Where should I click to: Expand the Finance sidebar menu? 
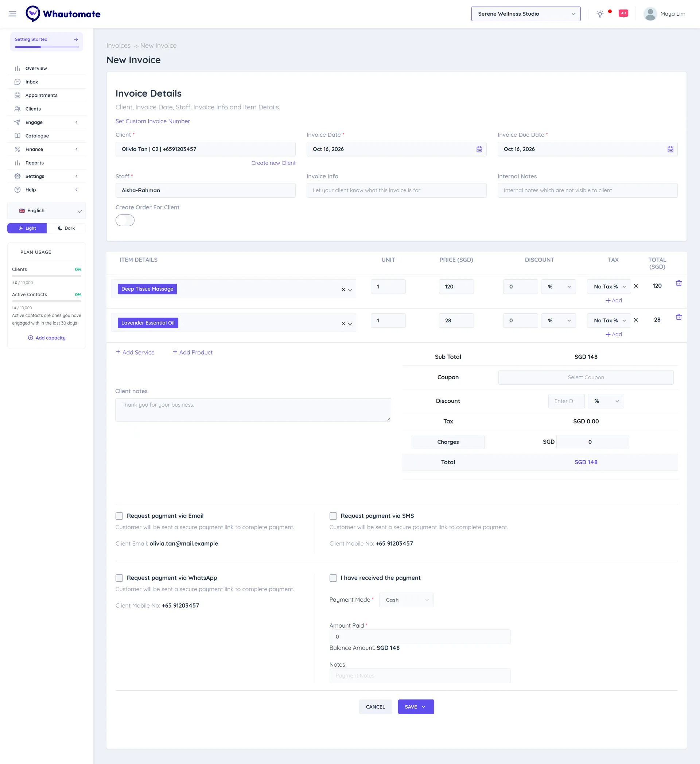click(x=47, y=149)
